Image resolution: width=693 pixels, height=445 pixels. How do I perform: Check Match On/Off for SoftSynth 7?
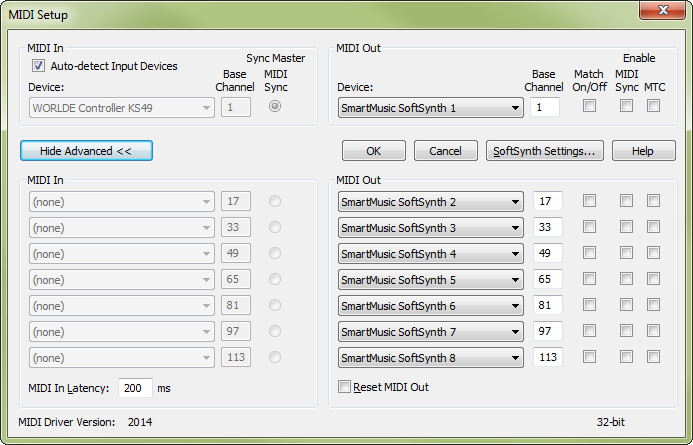[x=590, y=331]
